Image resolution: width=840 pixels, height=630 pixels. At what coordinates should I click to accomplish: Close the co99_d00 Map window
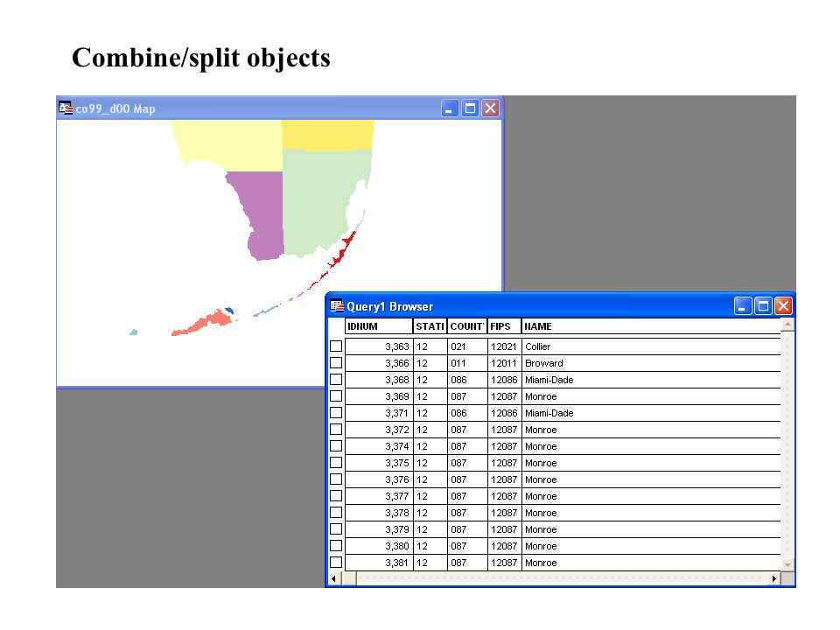tap(490, 108)
